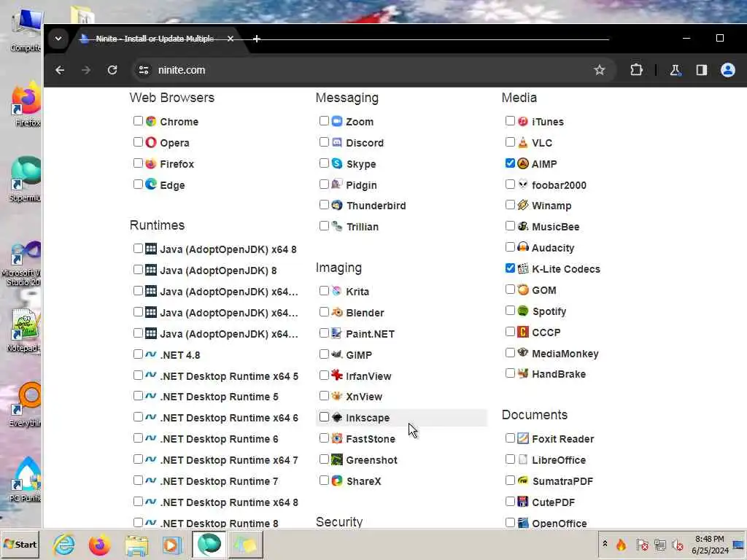This screenshot has width=747, height=560.
Task: Click the CutePDF label
Action: point(553,502)
